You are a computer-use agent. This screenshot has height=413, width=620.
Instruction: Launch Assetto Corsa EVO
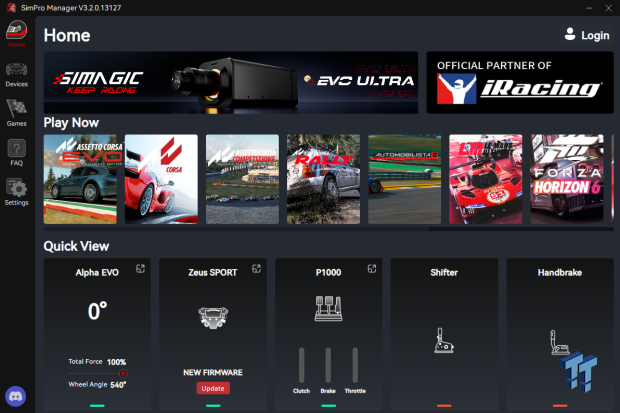click(80, 179)
